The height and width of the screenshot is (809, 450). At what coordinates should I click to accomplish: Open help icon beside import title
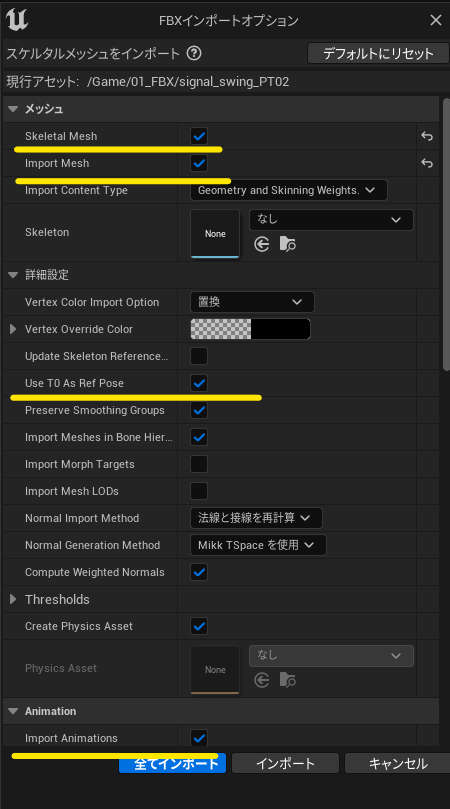tap(194, 53)
